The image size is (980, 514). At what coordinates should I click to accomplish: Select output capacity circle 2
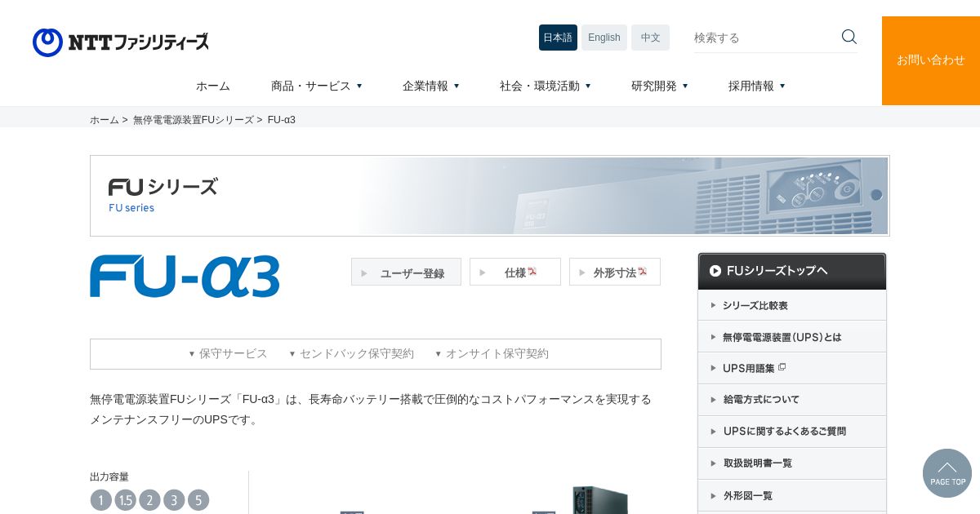149,500
